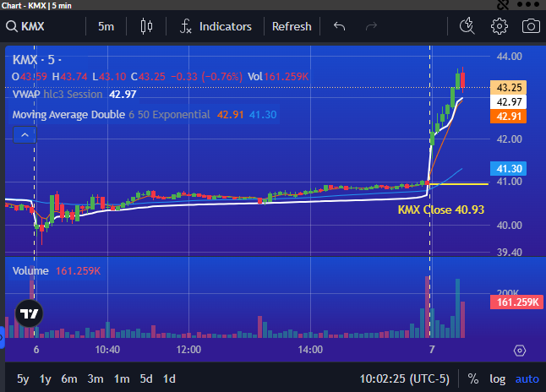This screenshot has width=546, height=392.
Task: Toggle auto scale mode
Action: point(527,378)
